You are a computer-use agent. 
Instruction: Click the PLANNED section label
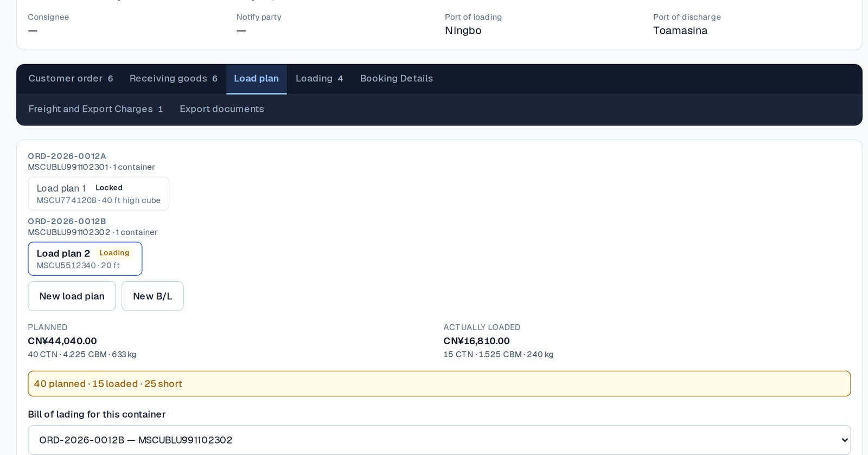click(x=48, y=327)
